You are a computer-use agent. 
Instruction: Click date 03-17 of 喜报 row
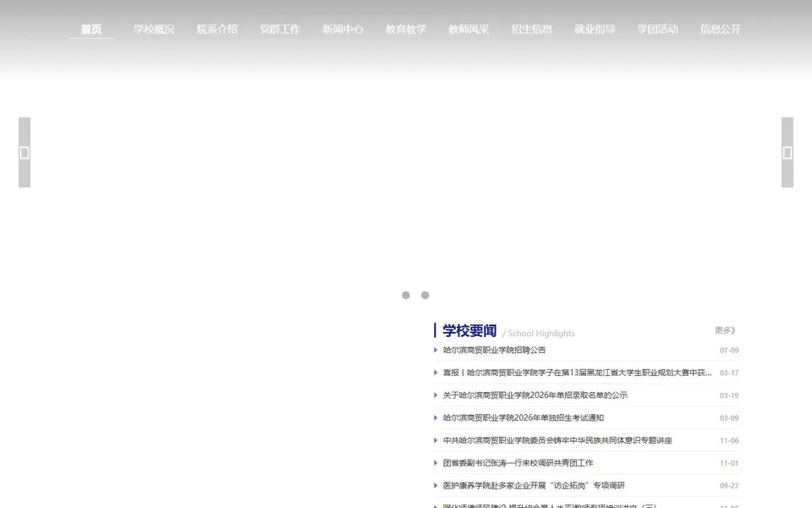(729, 373)
